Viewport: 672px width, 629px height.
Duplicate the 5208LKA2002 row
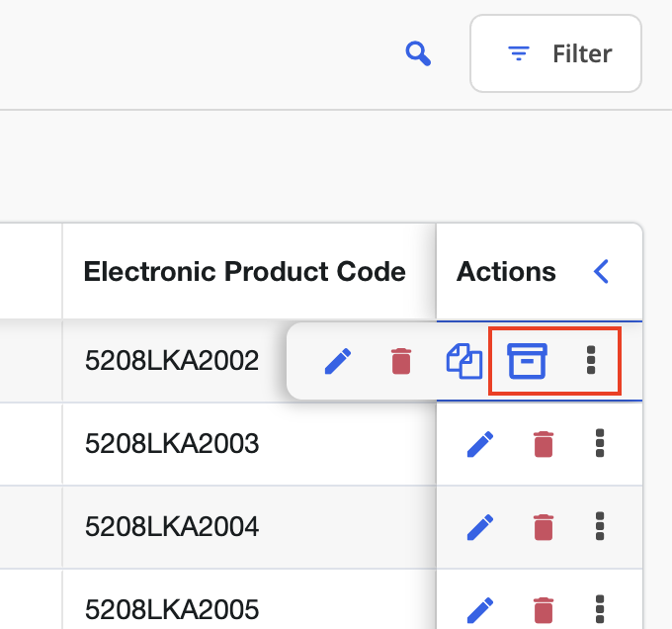pos(464,361)
